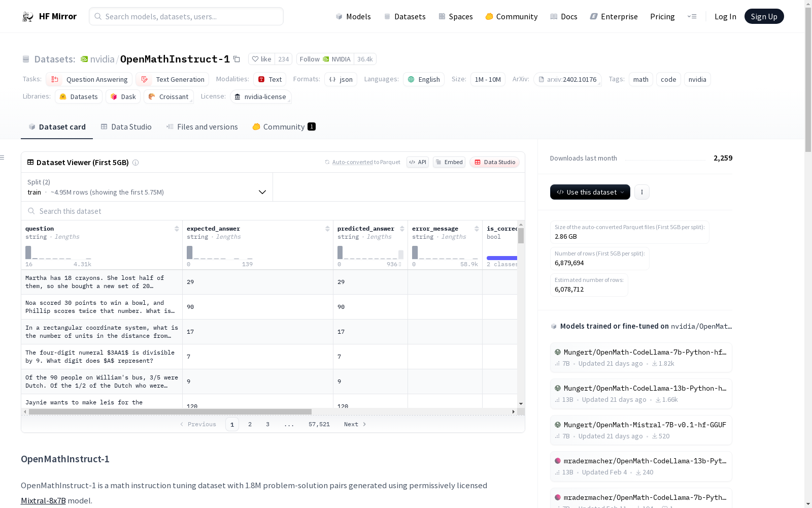Toggle sort on expected_answer column

click(327, 229)
